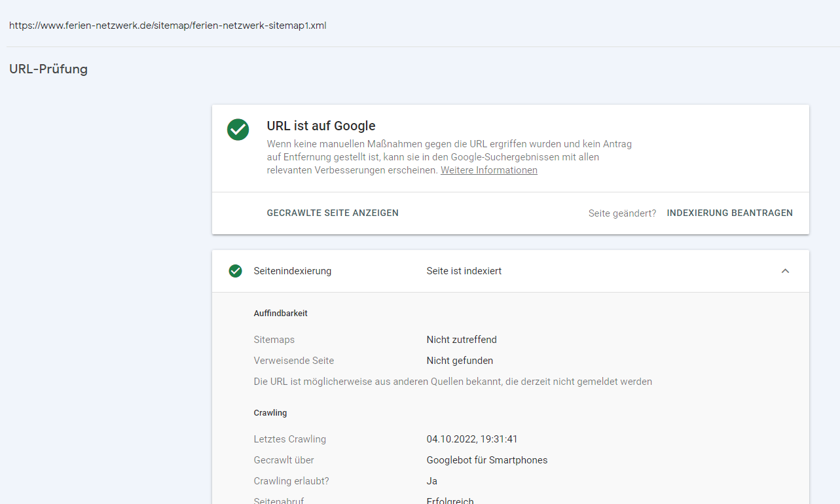
Task: Click the Ja value for Crawling erlaubt
Action: (432, 481)
